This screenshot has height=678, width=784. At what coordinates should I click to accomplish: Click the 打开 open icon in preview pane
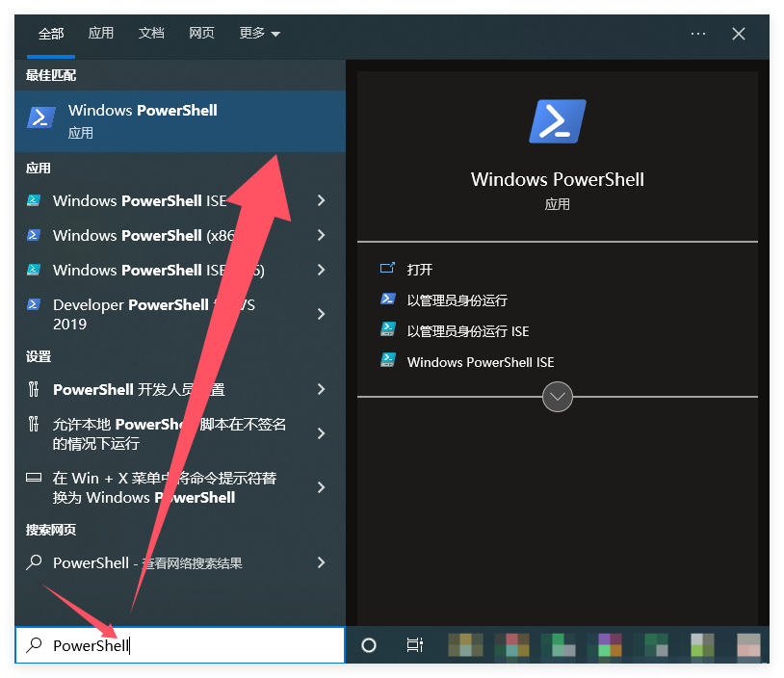click(388, 269)
